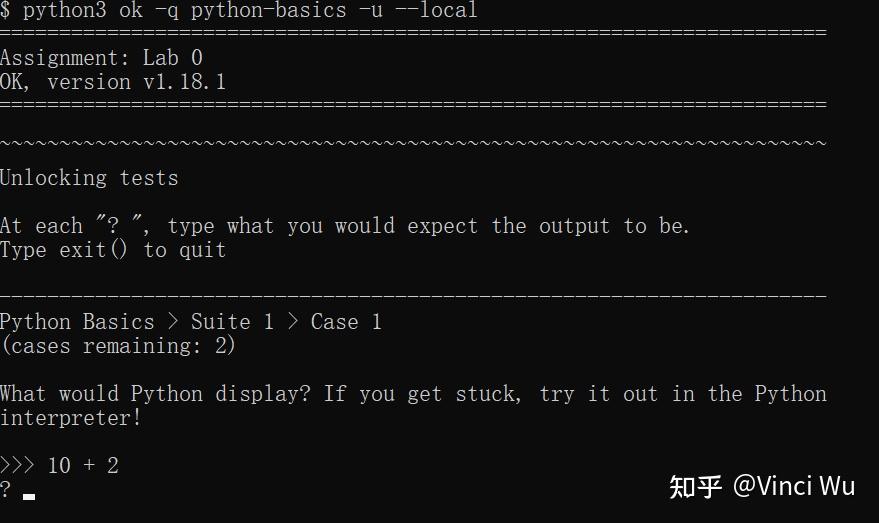
Task: Click the version number v1.18.1
Action: [184, 82]
